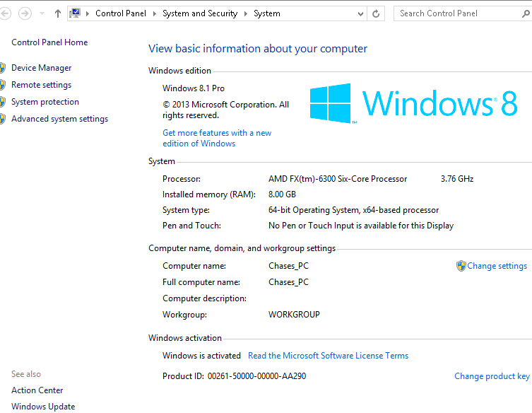Open Remote settings

42,85
